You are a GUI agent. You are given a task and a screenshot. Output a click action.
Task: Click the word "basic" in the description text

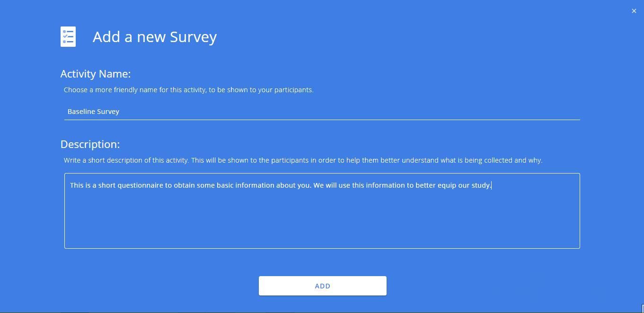click(225, 185)
